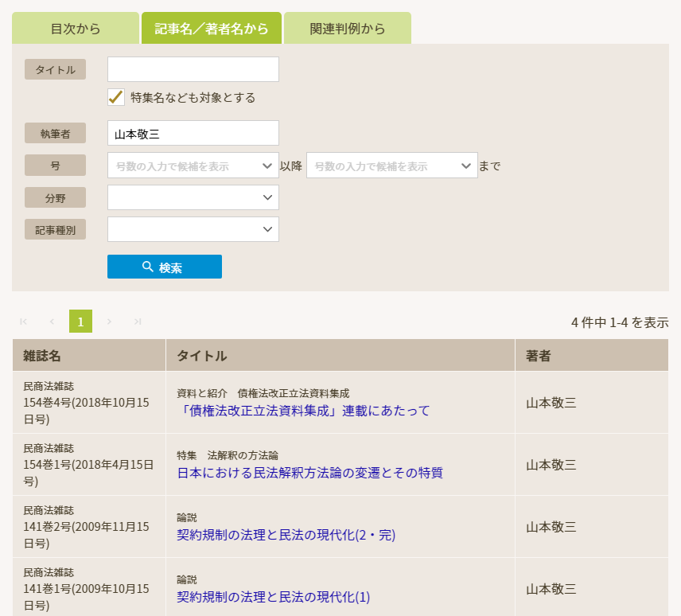Open the 関連判例から tab
Image resolution: width=681 pixels, height=616 pixels.
(348, 28)
